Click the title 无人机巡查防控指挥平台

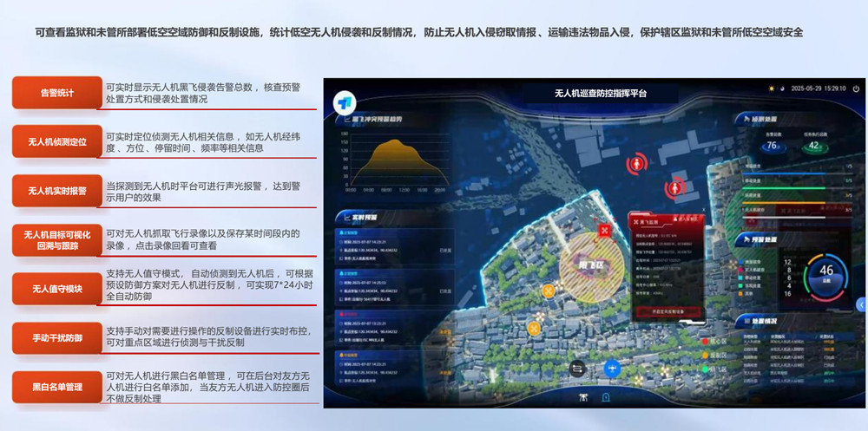601,94
